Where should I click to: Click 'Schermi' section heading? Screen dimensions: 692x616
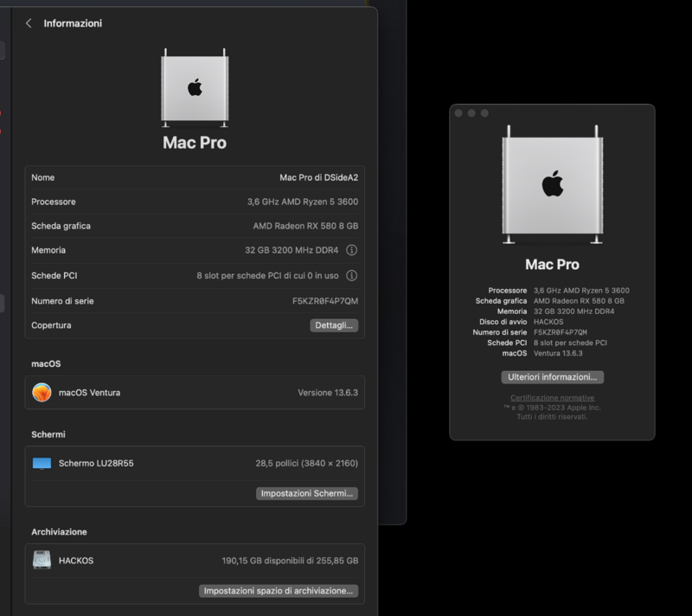48,434
